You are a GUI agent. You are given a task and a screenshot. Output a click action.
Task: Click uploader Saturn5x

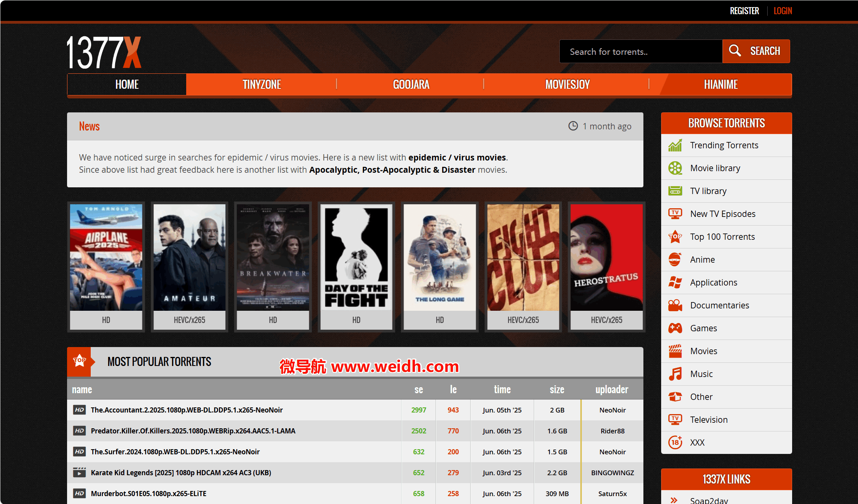(x=612, y=494)
